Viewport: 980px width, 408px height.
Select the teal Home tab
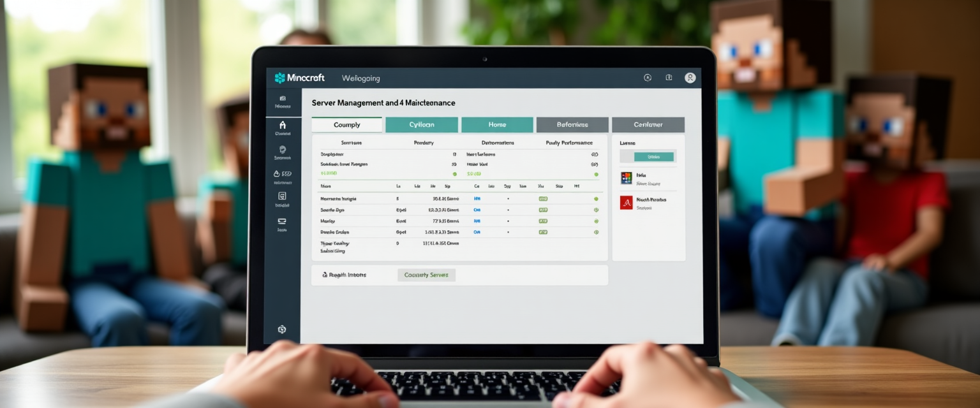pyautogui.click(x=497, y=125)
